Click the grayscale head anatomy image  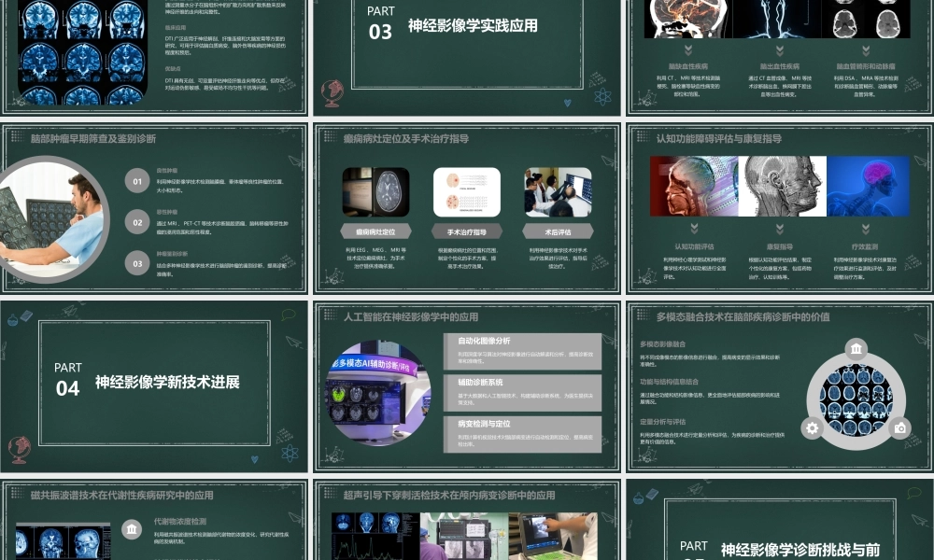(782, 187)
